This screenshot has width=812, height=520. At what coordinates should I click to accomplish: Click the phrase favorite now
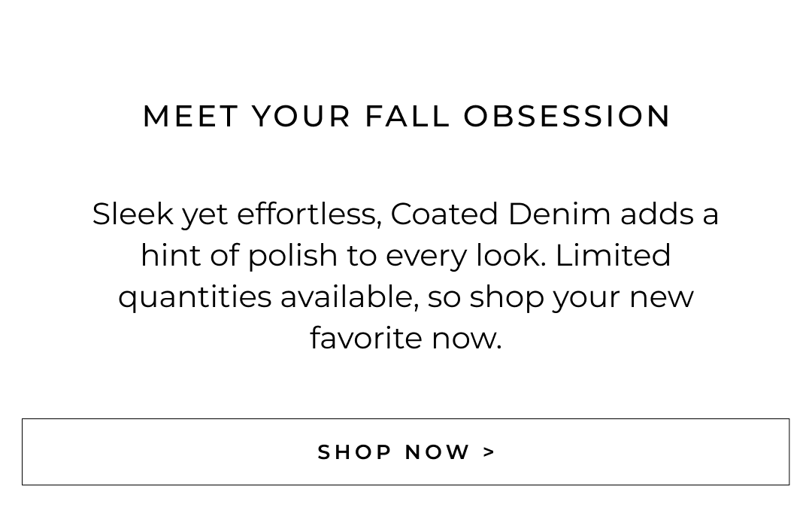(x=406, y=338)
